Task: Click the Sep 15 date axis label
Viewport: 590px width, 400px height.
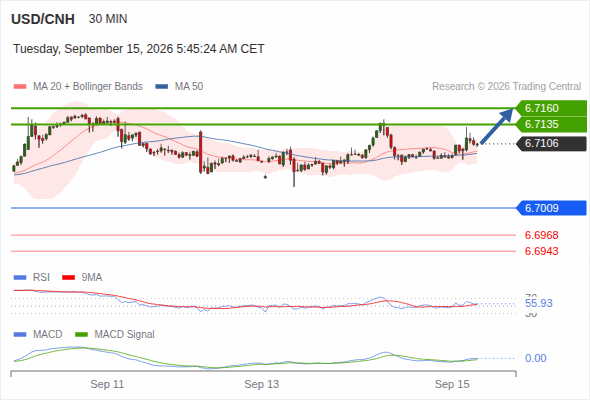Action: (452, 384)
